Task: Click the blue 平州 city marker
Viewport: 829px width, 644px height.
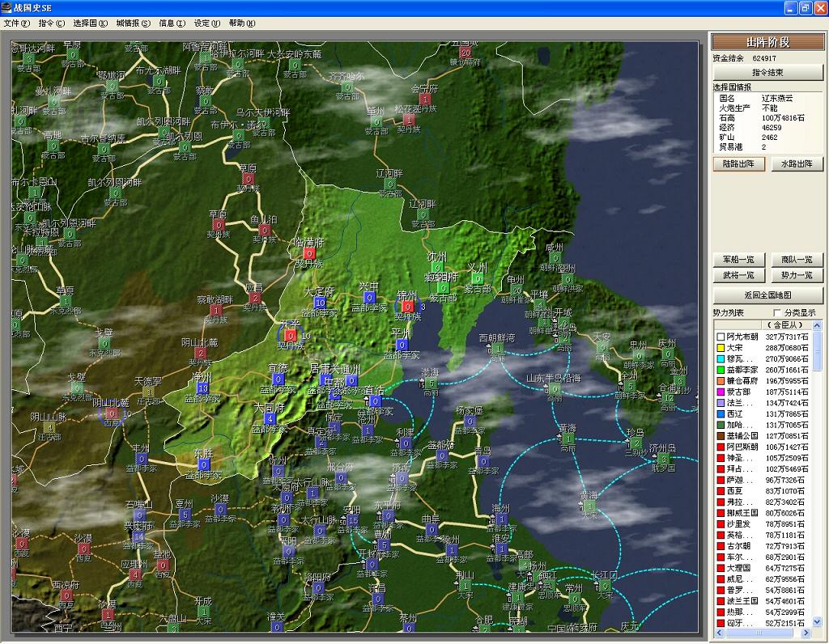Action: (402, 344)
